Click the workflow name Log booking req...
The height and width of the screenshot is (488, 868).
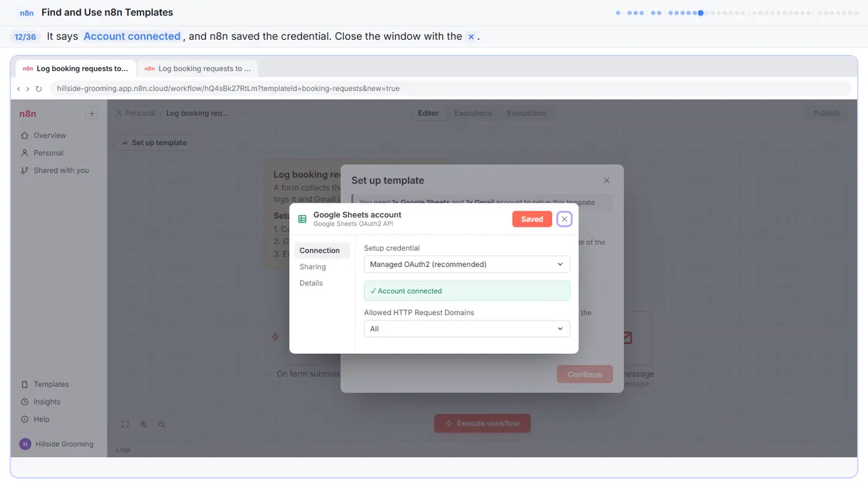[x=197, y=113]
